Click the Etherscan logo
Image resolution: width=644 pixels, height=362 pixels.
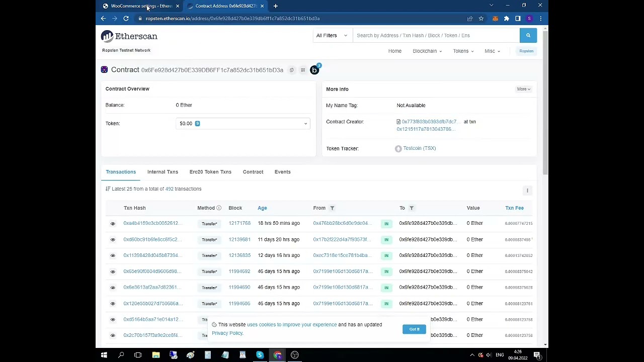pos(129,36)
